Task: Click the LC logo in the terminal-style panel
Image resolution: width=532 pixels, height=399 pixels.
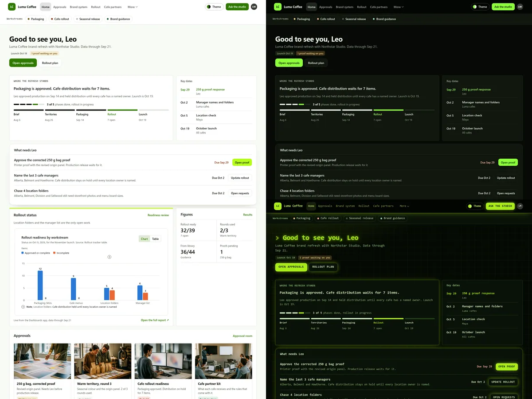Action: click(278, 206)
